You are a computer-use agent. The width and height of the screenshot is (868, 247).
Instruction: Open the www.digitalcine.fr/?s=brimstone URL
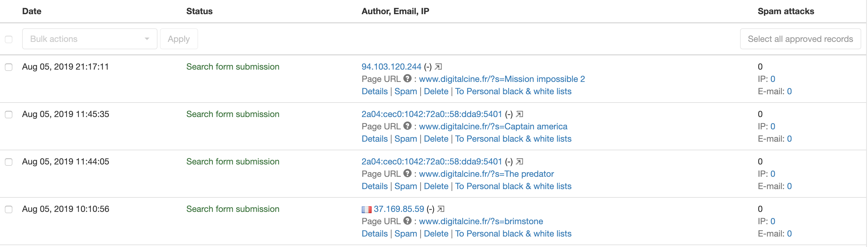click(481, 221)
